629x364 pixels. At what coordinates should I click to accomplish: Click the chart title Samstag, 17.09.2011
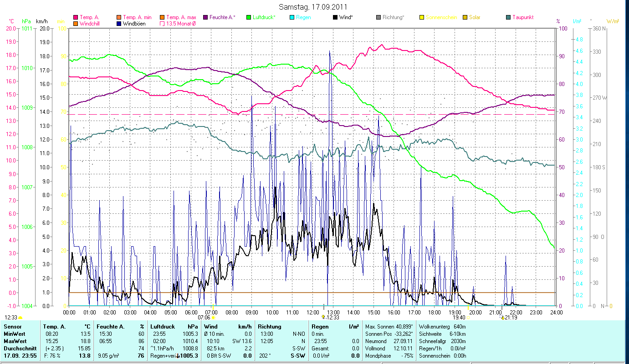tap(312, 7)
